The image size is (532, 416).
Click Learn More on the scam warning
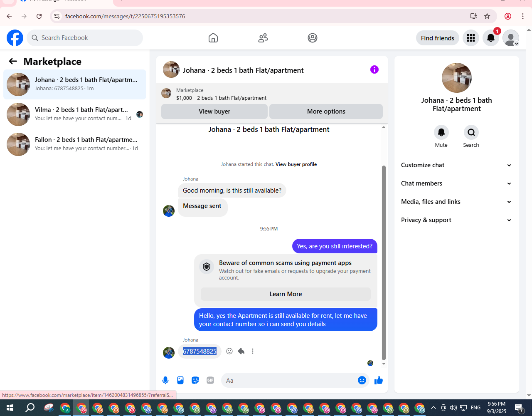pyautogui.click(x=286, y=294)
